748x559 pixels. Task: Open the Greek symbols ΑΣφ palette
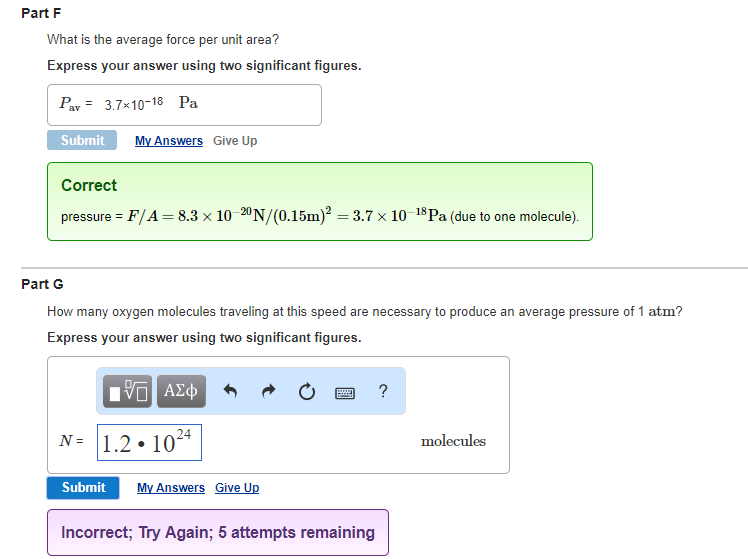click(x=181, y=391)
